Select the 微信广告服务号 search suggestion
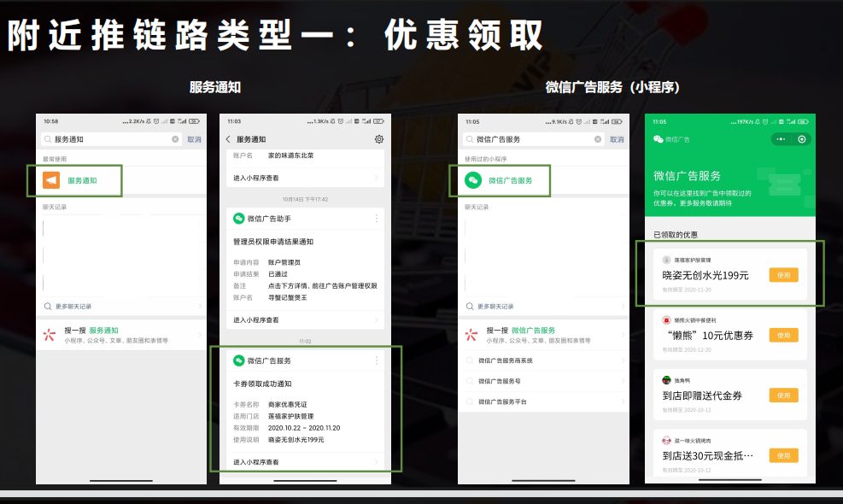 pyautogui.click(x=543, y=381)
